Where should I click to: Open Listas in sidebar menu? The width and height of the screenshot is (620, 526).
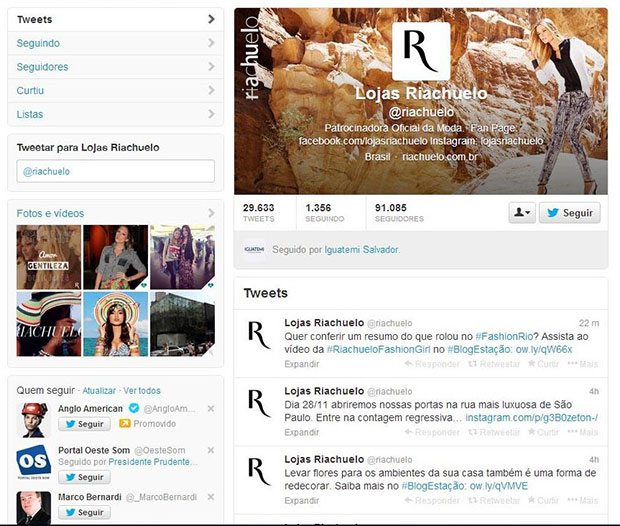tap(115, 114)
